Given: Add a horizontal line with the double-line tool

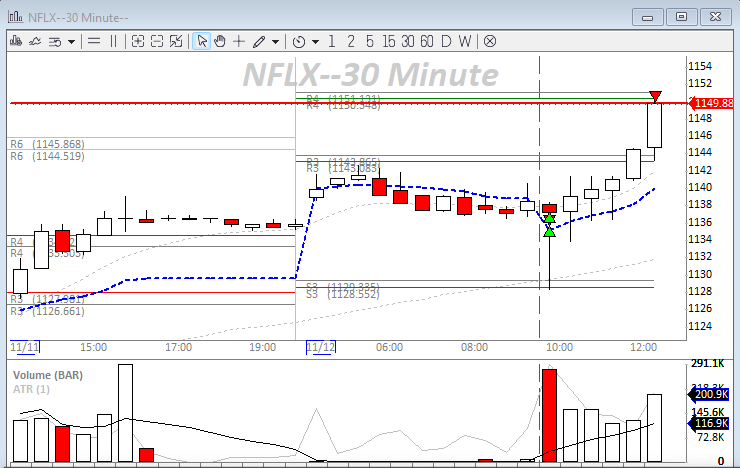Looking at the screenshot, I should tap(94, 42).
